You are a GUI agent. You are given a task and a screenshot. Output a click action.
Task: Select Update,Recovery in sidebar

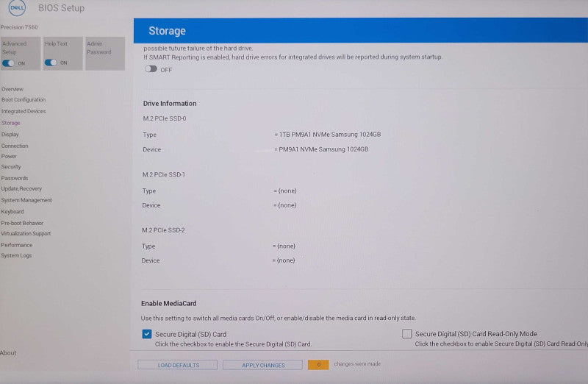(21, 189)
